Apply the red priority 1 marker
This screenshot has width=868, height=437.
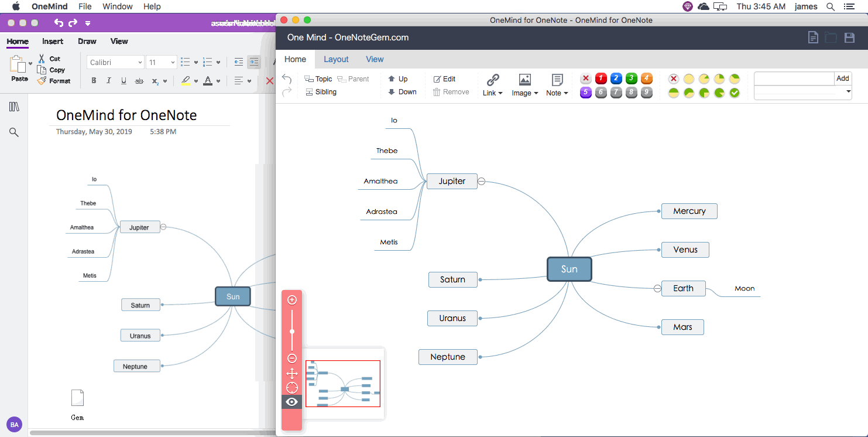601,78
